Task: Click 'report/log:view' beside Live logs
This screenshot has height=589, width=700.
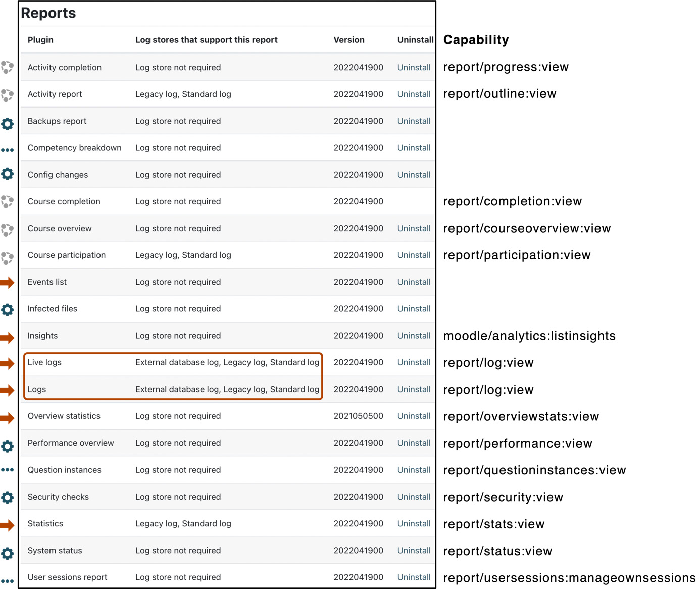Action: (488, 363)
